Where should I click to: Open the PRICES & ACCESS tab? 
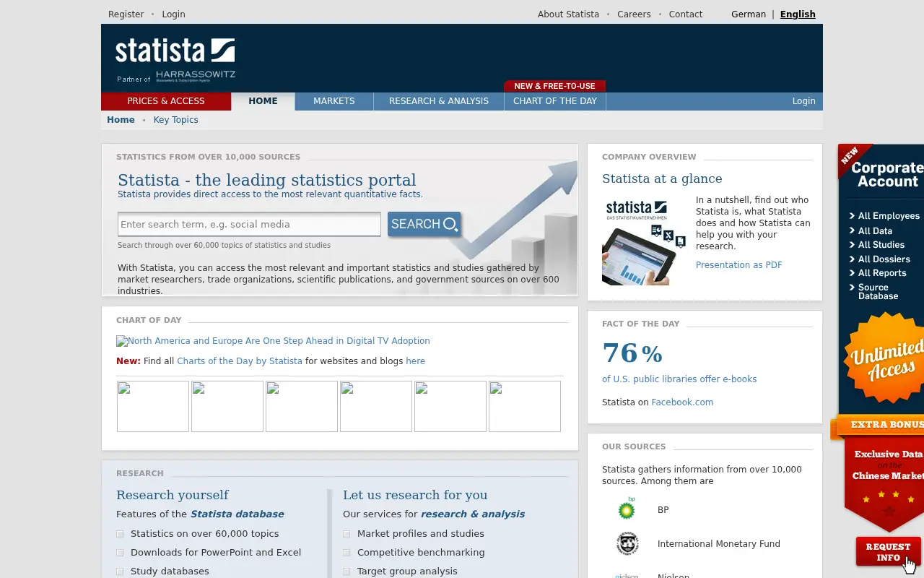click(x=166, y=101)
